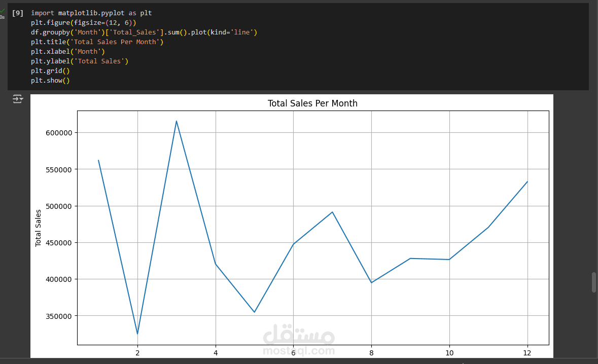Viewport: 598px width, 364px height.
Task: Click the plt.show() code line
Action: [50, 81]
